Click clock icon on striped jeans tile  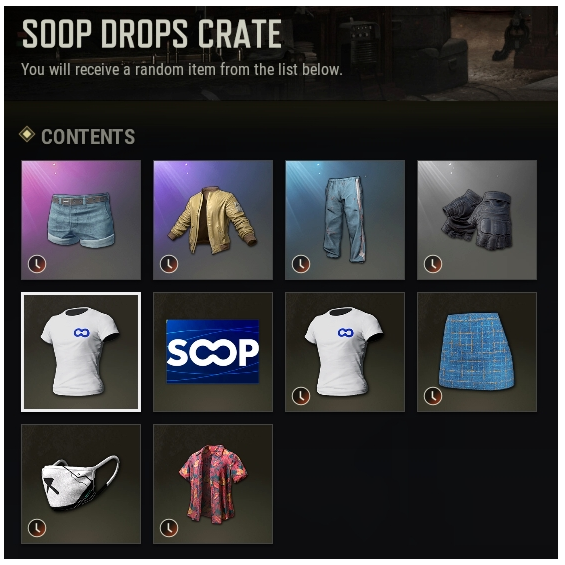(x=301, y=264)
